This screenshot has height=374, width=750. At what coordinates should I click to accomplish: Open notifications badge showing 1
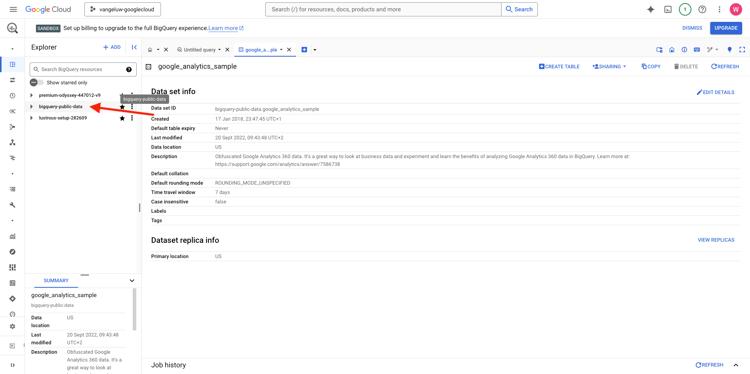(685, 10)
